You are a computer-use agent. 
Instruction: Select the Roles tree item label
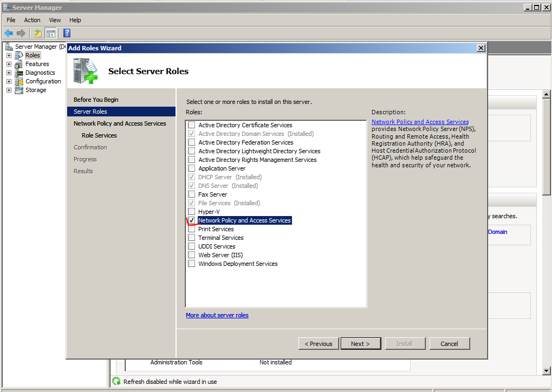pos(33,55)
